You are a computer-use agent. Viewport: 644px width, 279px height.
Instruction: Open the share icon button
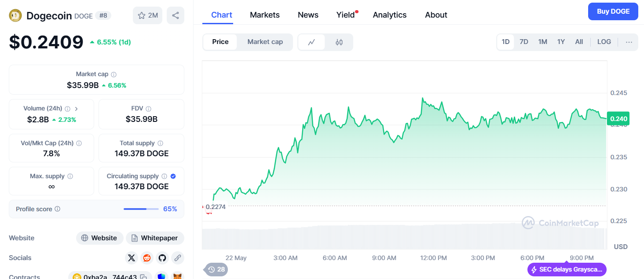coord(176,15)
